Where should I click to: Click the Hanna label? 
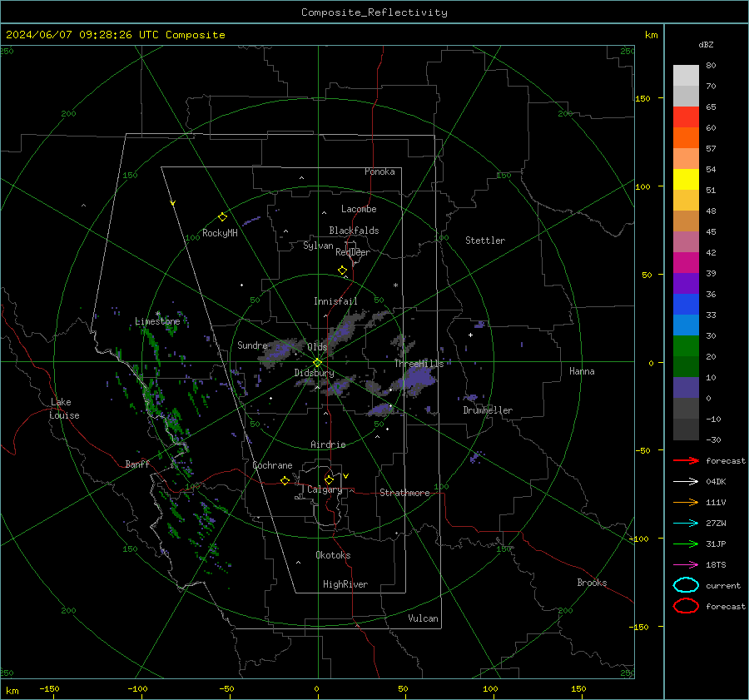coord(582,371)
